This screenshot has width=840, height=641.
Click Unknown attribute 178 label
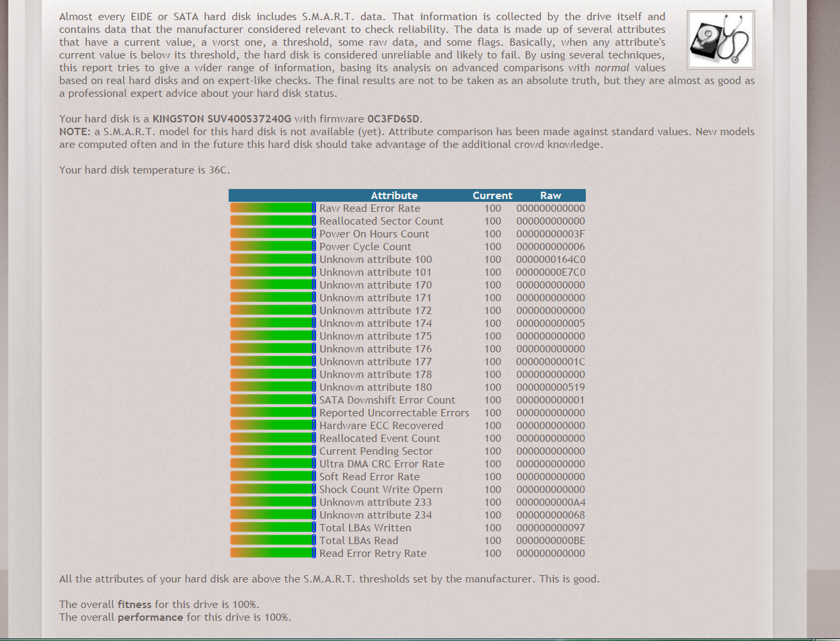pyautogui.click(x=375, y=375)
